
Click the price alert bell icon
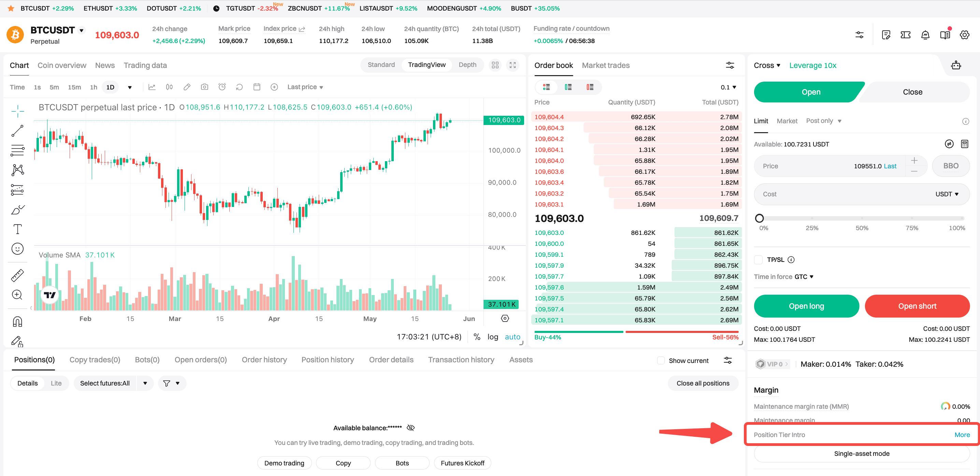(925, 35)
